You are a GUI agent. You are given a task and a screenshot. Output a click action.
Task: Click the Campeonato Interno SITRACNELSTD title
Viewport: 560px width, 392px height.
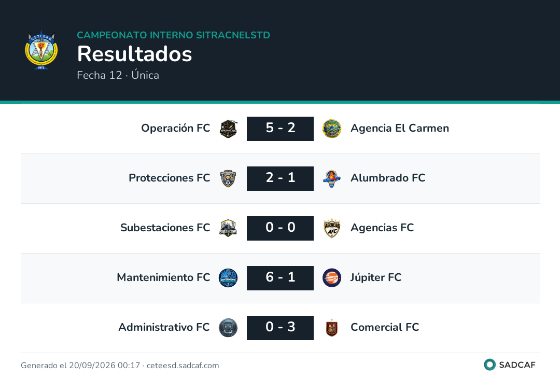(x=174, y=35)
